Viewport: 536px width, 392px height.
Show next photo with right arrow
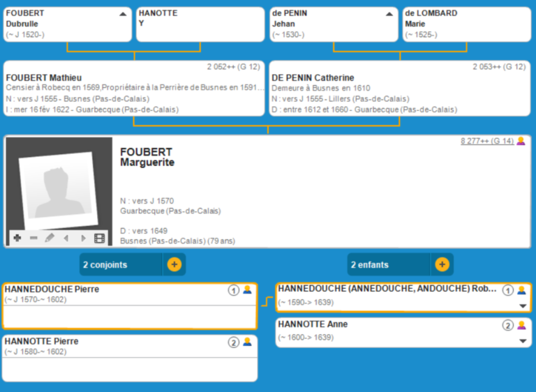(83, 239)
